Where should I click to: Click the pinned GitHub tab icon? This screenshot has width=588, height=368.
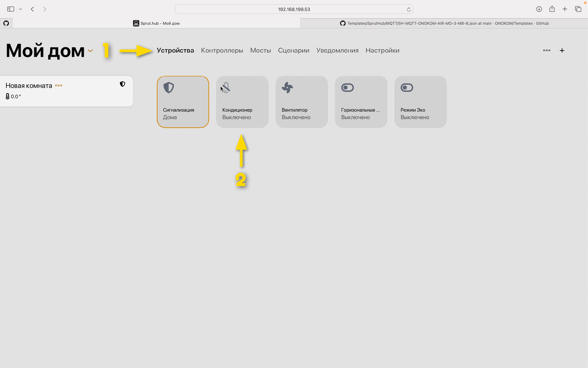pyautogui.click(x=6, y=23)
